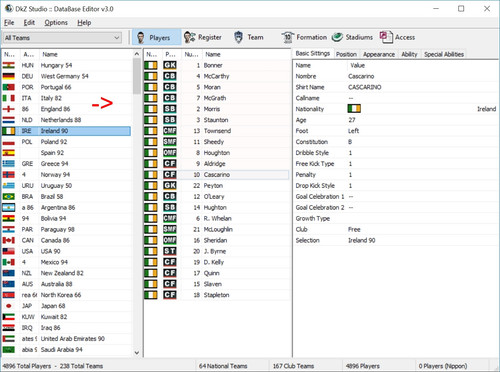
Task: Click the Club value Free
Action: [x=354, y=229]
